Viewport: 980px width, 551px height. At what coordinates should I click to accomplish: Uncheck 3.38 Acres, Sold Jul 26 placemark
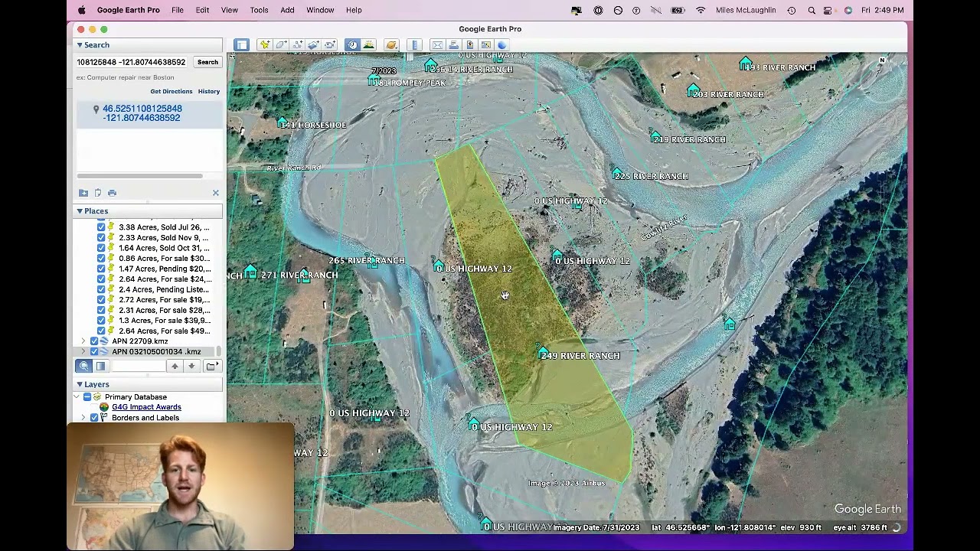[x=101, y=227]
